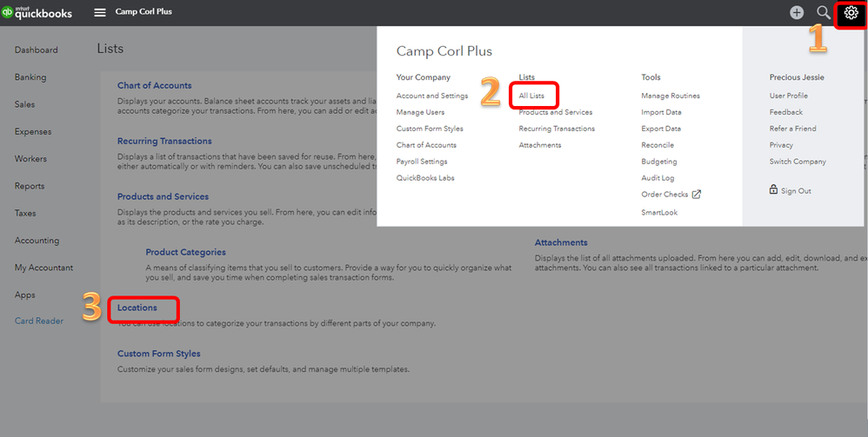868x437 pixels.
Task: Open Banking in the left sidebar
Action: click(30, 77)
